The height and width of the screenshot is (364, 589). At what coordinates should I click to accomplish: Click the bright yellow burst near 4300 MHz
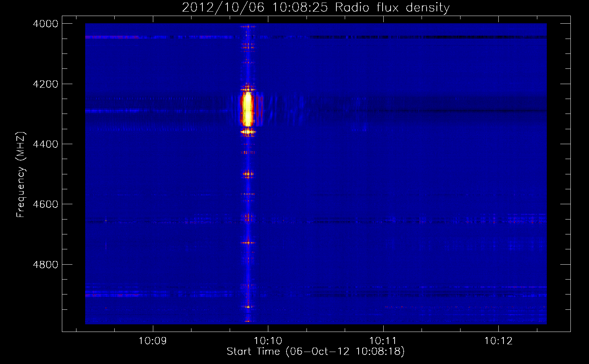pyautogui.click(x=247, y=108)
